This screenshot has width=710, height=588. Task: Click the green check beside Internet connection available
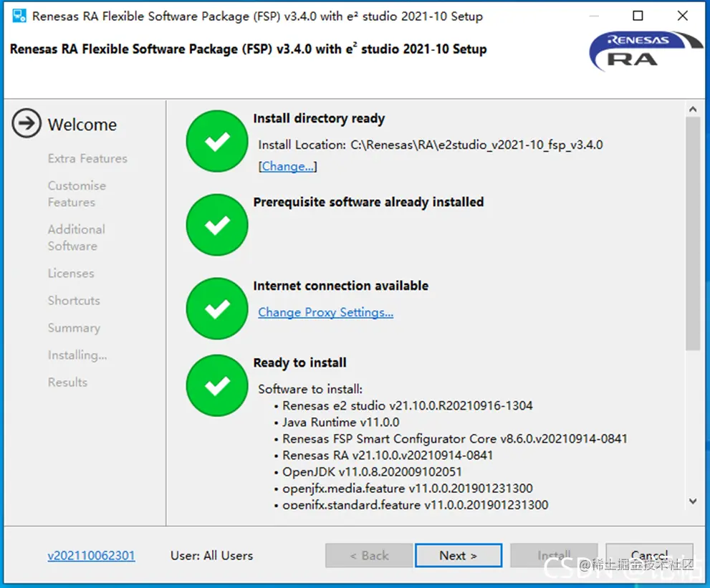click(217, 309)
